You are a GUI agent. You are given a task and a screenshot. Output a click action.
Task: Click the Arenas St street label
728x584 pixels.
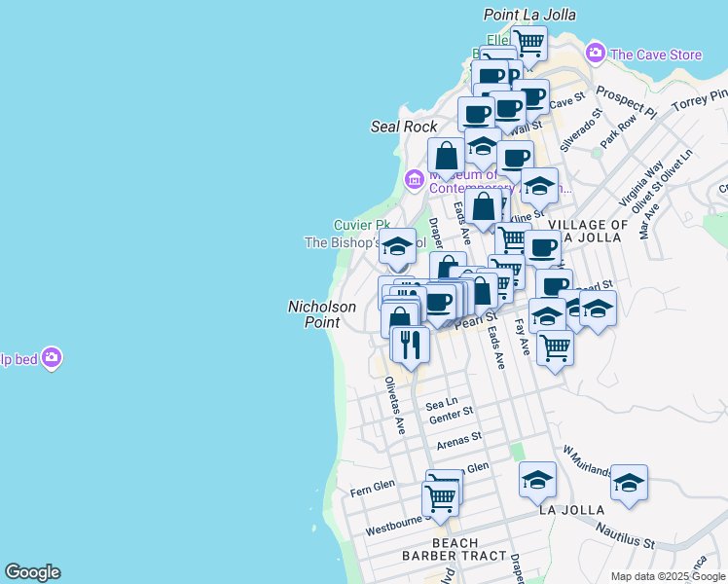tap(459, 441)
